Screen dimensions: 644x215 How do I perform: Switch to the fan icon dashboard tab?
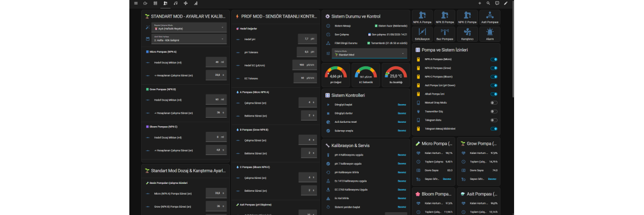click(185, 3)
